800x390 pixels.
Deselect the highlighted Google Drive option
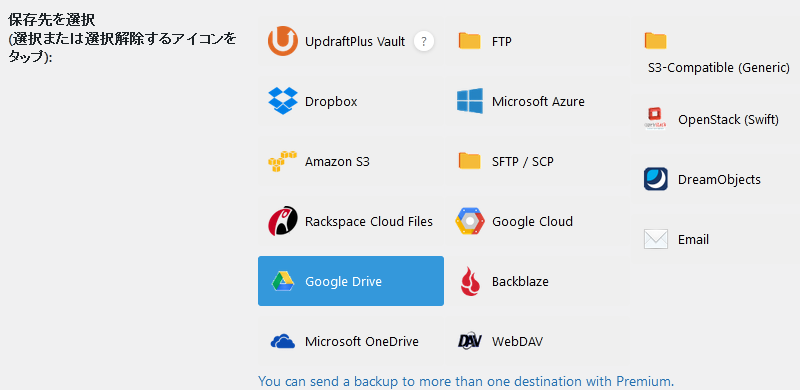[351, 281]
